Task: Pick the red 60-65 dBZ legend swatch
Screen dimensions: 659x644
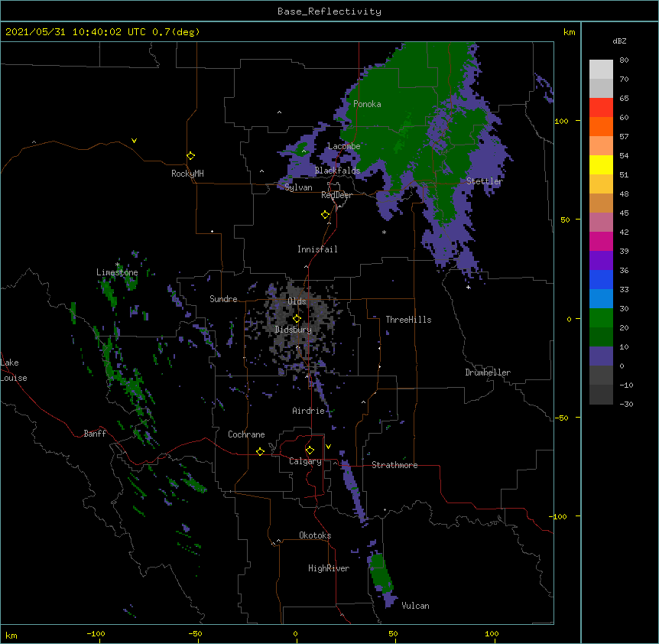Action: coord(601,108)
